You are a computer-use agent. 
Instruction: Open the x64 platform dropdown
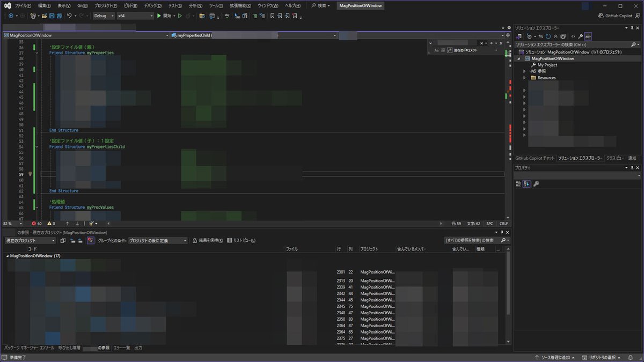click(x=135, y=16)
